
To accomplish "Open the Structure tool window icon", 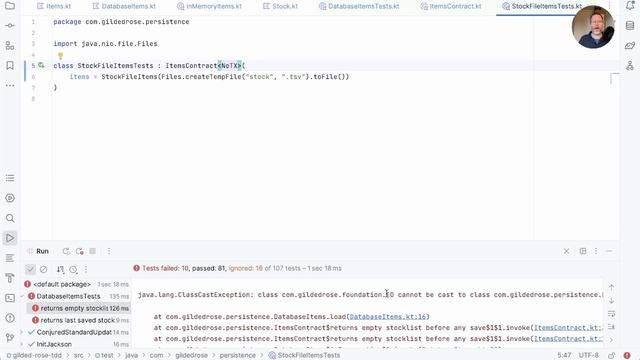I will point(10,46).
